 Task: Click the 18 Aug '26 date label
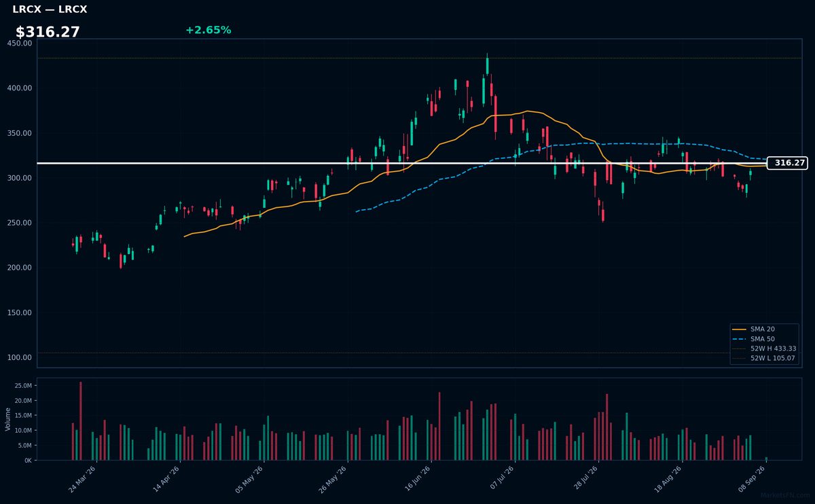(670, 480)
